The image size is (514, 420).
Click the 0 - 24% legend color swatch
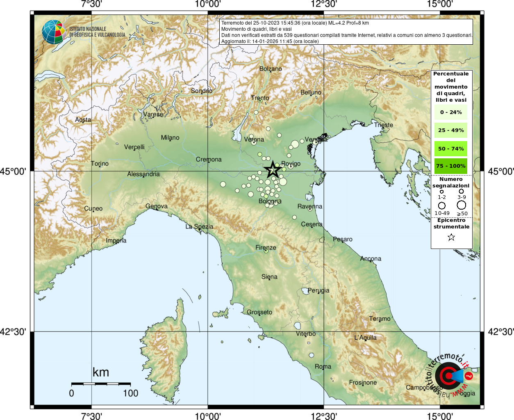tap(451, 112)
